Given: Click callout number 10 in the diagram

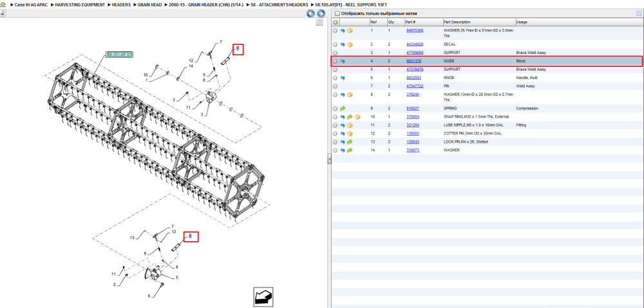Looking at the screenshot, I should (145, 75).
